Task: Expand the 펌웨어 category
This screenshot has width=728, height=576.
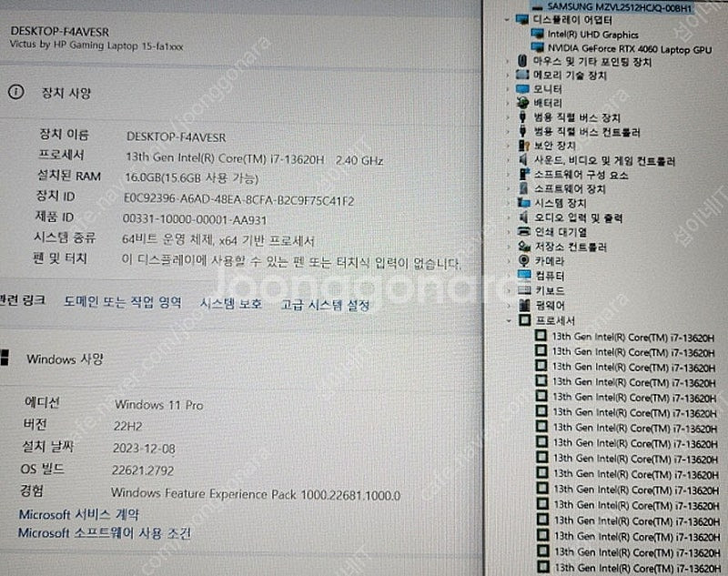Action: point(510,306)
